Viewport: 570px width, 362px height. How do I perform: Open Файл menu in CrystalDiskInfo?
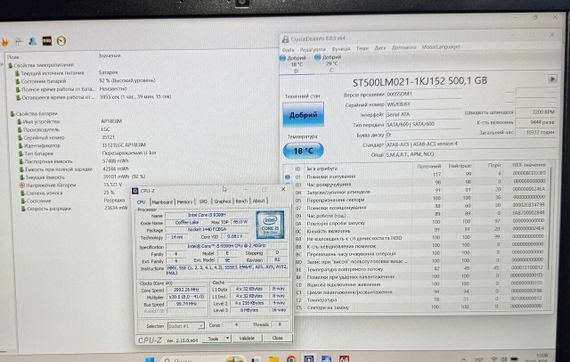click(288, 49)
